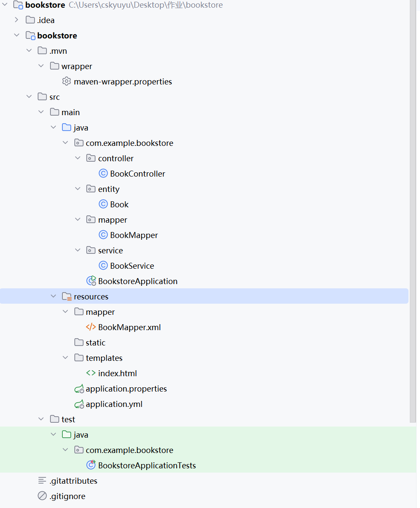Collapse the src folder
Image resolution: width=420 pixels, height=508 pixels.
coord(29,97)
